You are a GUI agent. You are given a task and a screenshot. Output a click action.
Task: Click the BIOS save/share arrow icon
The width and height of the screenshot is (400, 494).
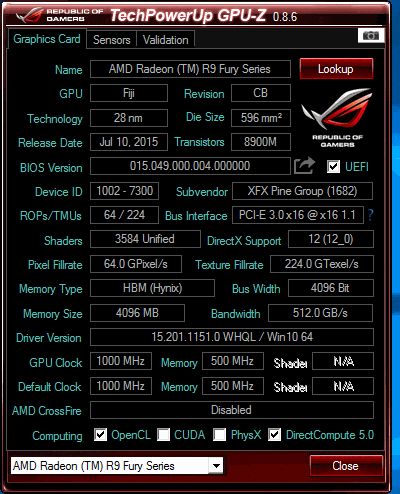(304, 165)
